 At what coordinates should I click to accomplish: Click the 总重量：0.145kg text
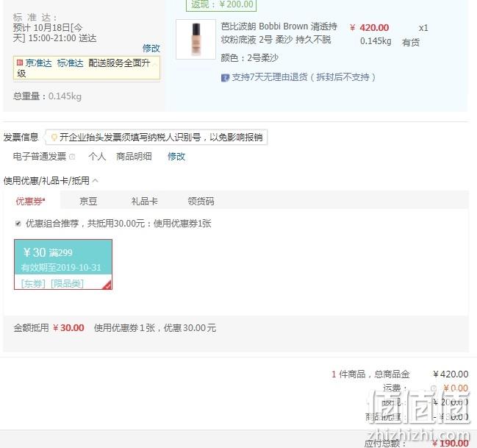click(47, 96)
